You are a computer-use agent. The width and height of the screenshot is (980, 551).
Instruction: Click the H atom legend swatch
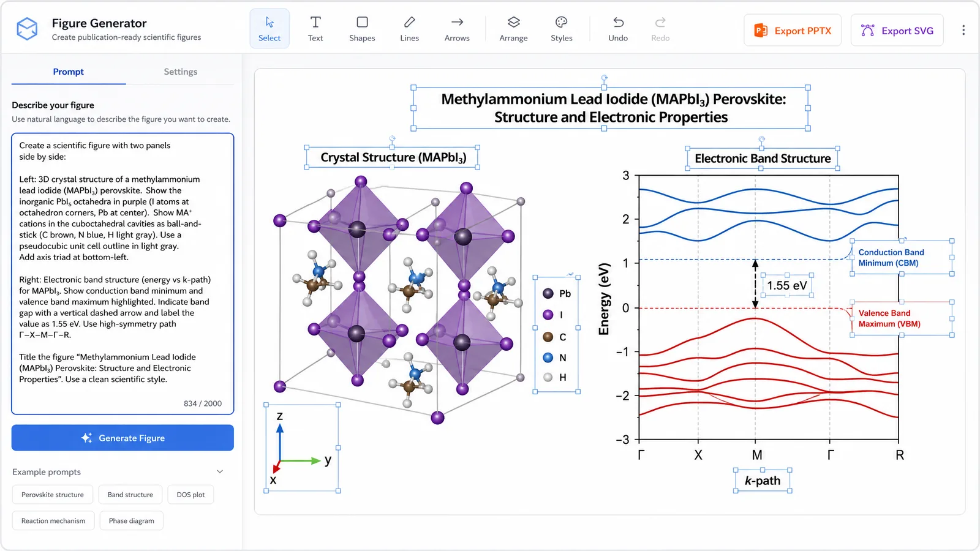click(x=548, y=377)
